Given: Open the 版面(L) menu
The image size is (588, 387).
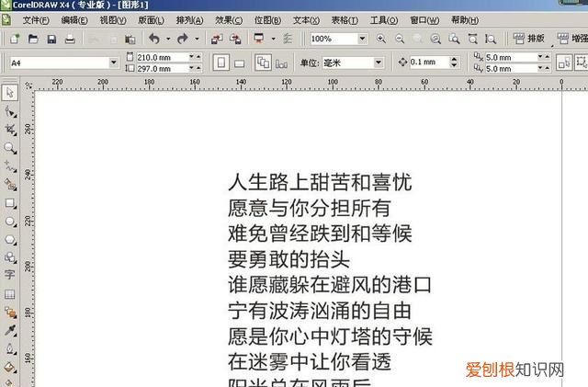Looking at the screenshot, I should point(151,20).
